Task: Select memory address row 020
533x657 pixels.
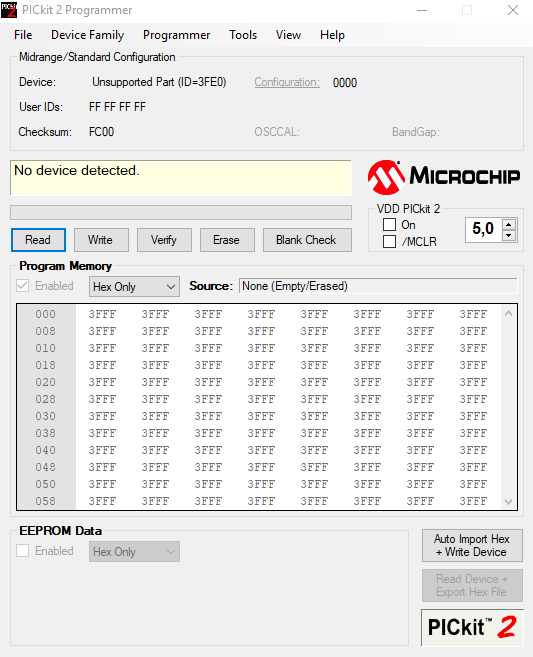Action: point(46,382)
